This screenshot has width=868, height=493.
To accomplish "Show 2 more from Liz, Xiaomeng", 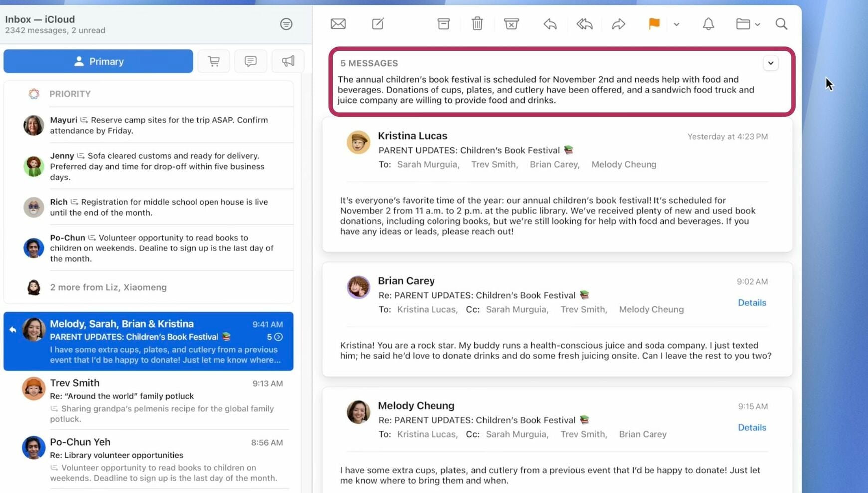I will tap(108, 287).
